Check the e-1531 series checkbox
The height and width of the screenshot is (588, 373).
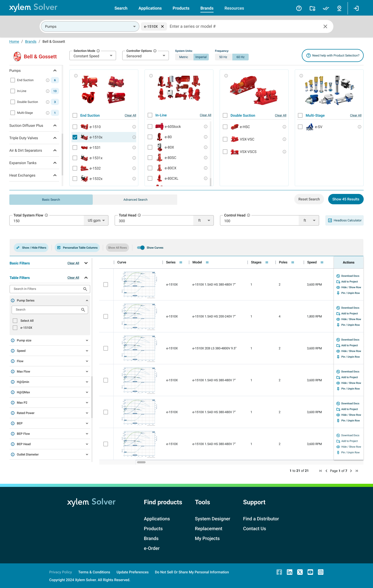click(75, 148)
